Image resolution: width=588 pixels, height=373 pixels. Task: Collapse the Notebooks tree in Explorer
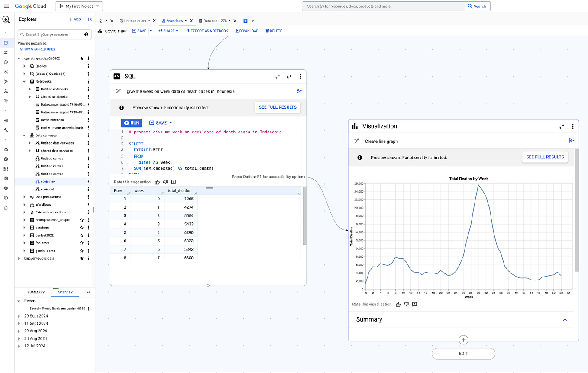coord(25,81)
